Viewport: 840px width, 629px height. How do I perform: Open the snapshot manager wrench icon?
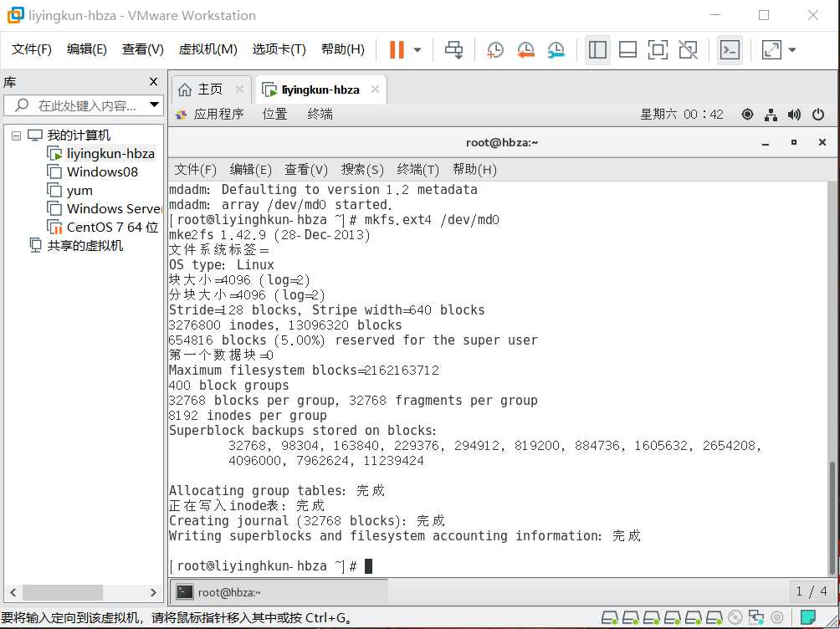[x=556, y=50]
